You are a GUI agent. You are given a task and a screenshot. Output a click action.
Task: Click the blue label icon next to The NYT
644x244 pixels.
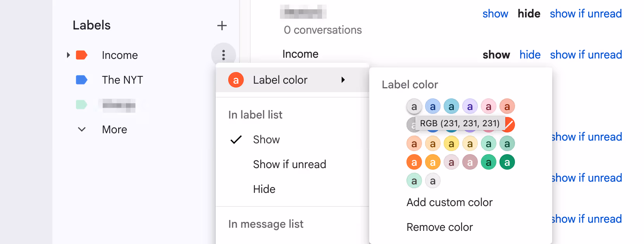tap(82, 80)
